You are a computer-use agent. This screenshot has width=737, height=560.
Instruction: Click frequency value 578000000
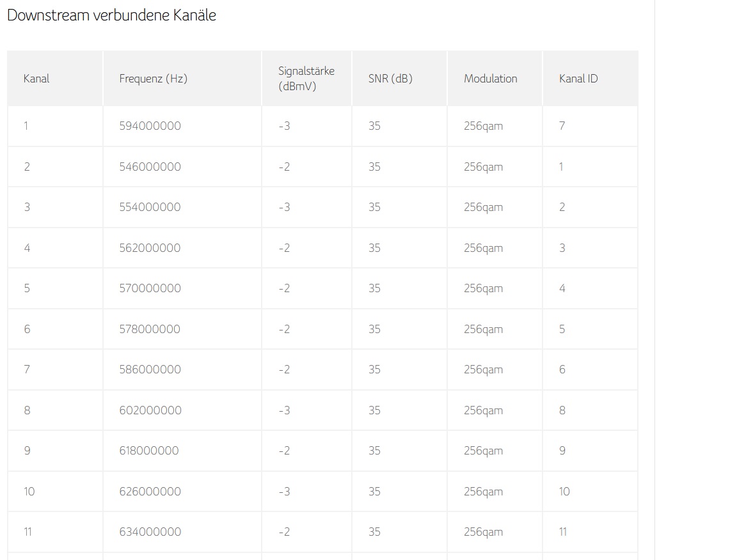point(150,329)
